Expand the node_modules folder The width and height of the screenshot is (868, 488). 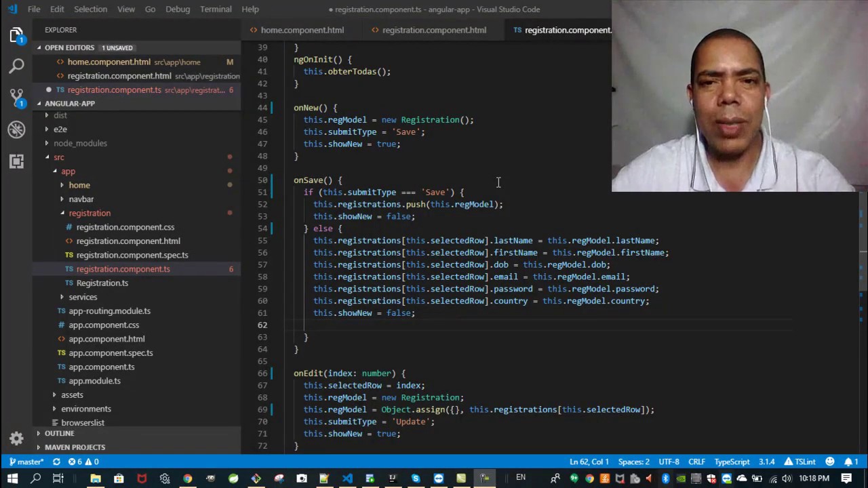(x=80, y=143)
